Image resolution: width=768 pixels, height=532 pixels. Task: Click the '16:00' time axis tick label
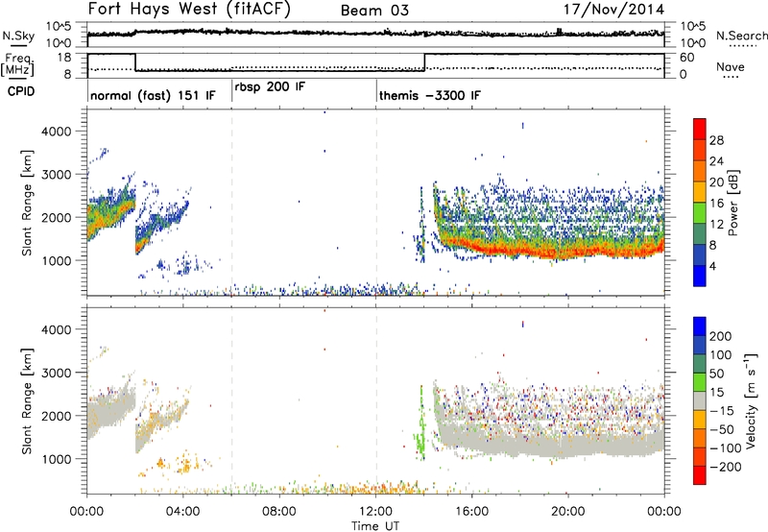pyautogui.click(x=471, y=512)
